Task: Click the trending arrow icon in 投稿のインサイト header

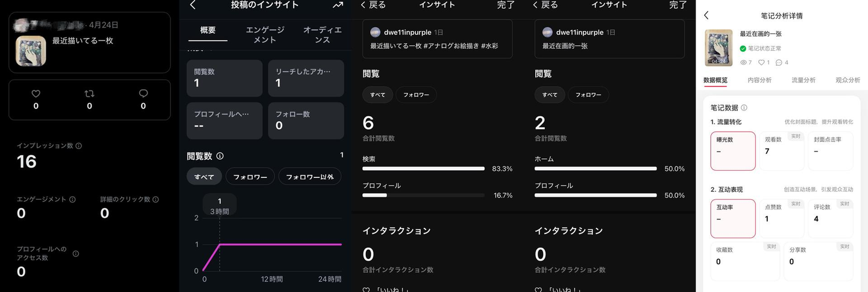Action: point(338,5)
